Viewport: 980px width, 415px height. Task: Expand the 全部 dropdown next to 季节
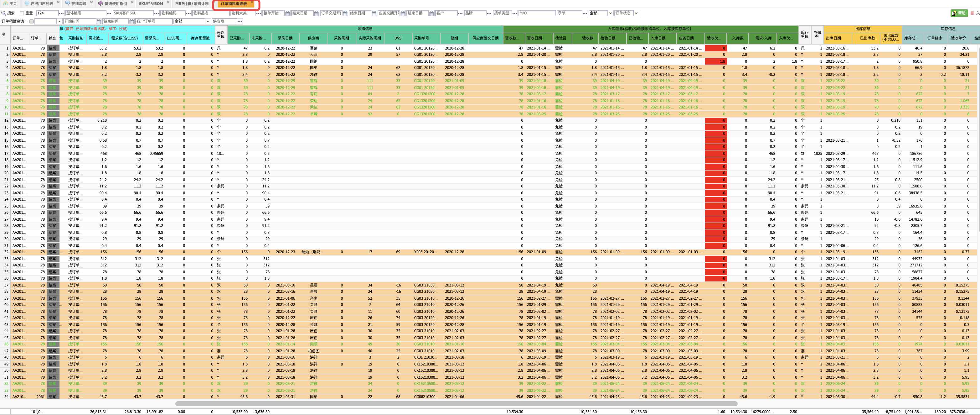[611, 13]
